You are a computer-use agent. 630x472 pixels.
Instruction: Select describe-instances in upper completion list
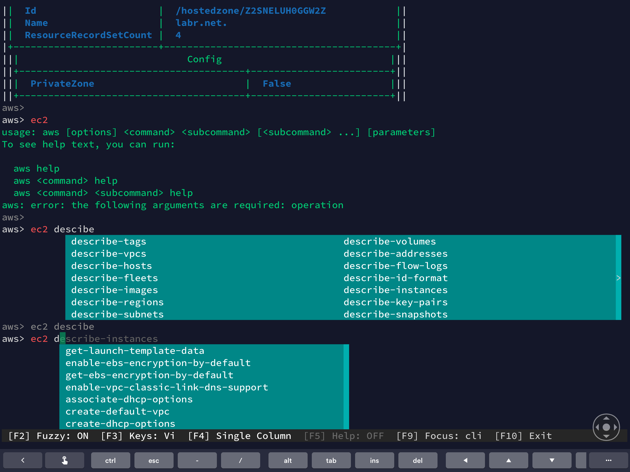(x=395, y=290)
